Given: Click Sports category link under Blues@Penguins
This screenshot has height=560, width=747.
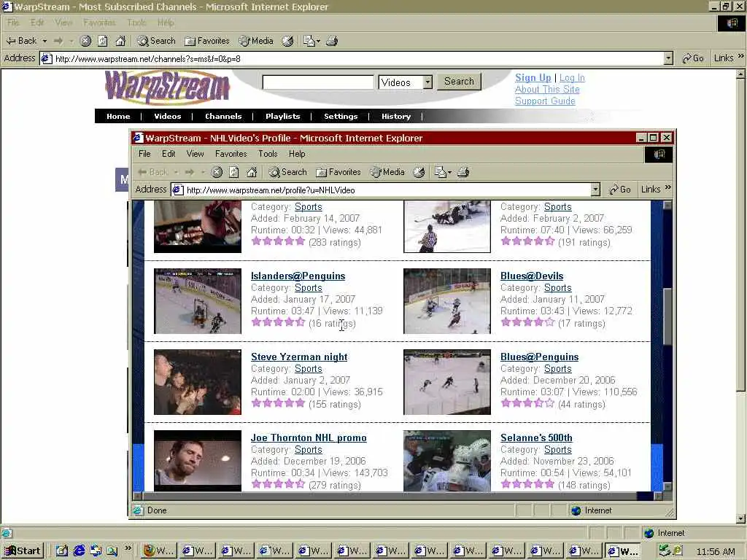Looking at the screenshot, I should (558, 368).
